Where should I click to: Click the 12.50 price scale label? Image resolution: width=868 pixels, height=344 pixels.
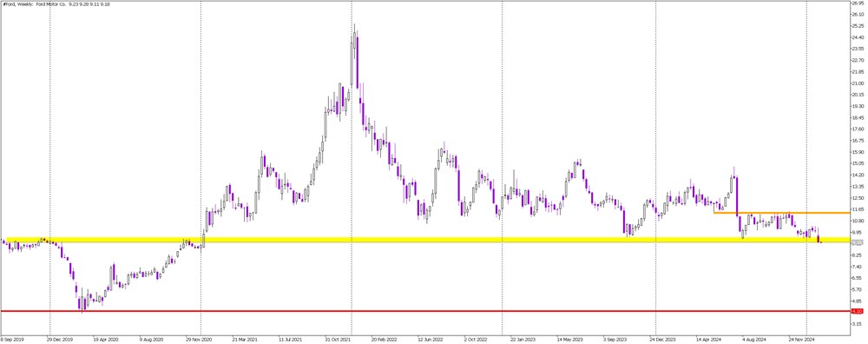(858, 198)
